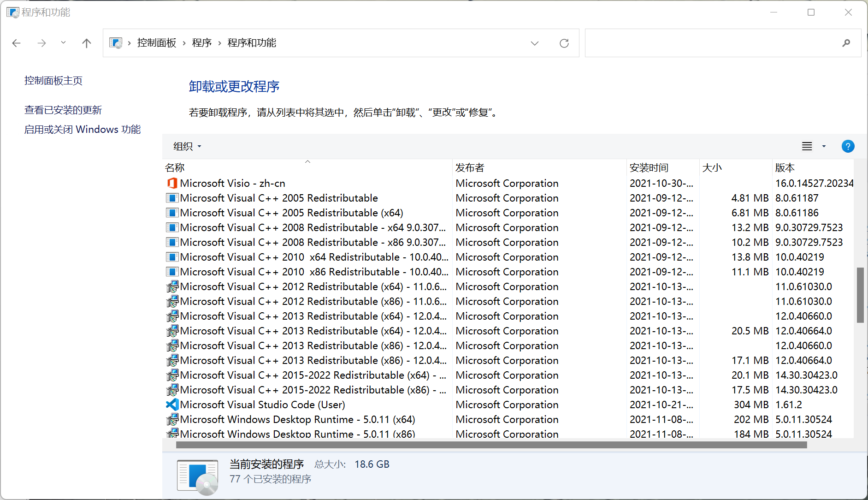Click icon of Visual C++ 2012 (x86) entry
This screenshot has height=500, width=868.
[172, 301]
